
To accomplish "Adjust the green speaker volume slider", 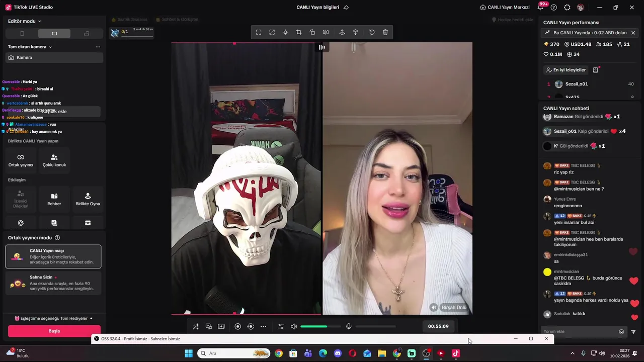I will pyautogui.click(x=320, y=326).
